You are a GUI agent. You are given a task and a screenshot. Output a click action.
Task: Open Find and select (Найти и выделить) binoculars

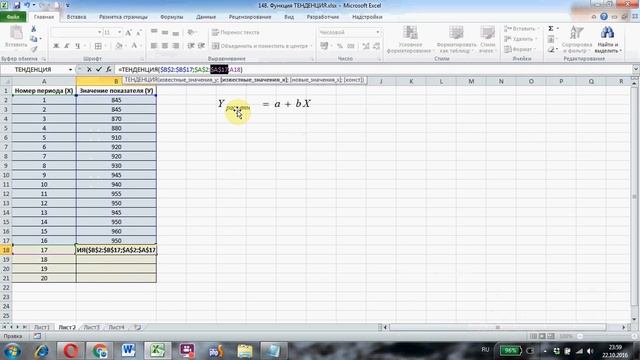607,39
